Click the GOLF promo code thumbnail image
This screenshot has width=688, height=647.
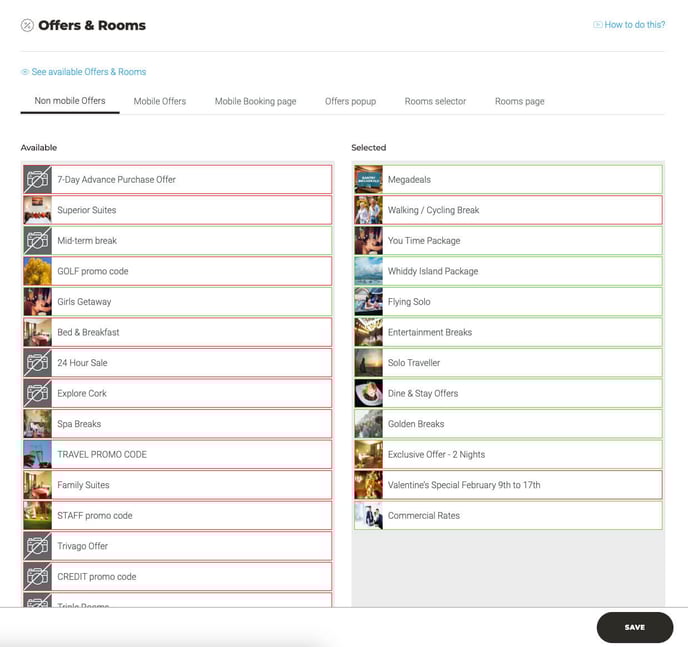pos(37,271)
